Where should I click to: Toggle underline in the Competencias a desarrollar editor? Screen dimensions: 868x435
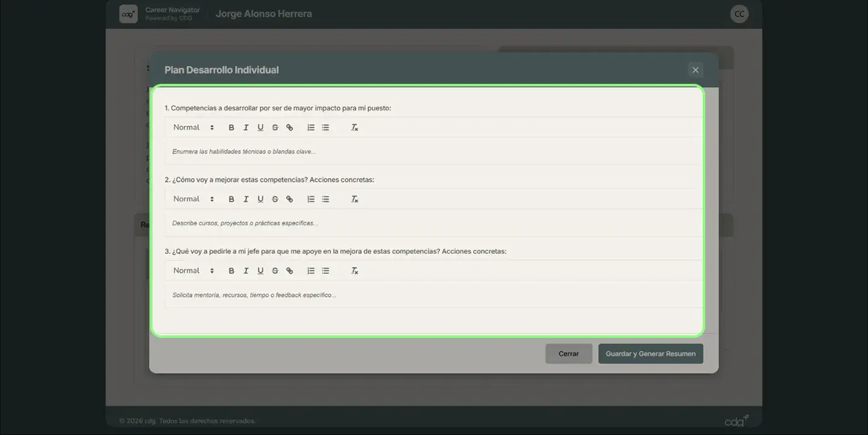point(260,127)
